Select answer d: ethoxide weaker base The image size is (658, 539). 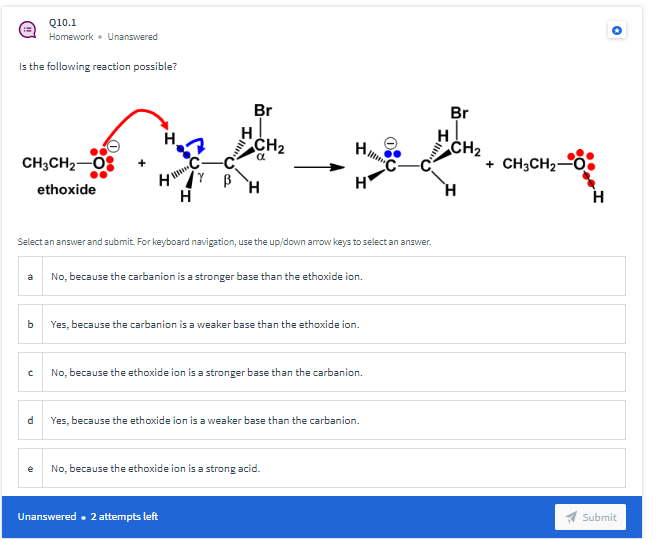click(321, 420)
